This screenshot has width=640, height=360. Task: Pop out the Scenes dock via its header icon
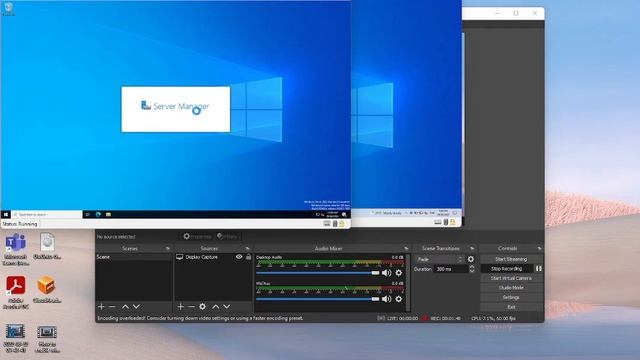pyautogui.click(x=167, y=248)
